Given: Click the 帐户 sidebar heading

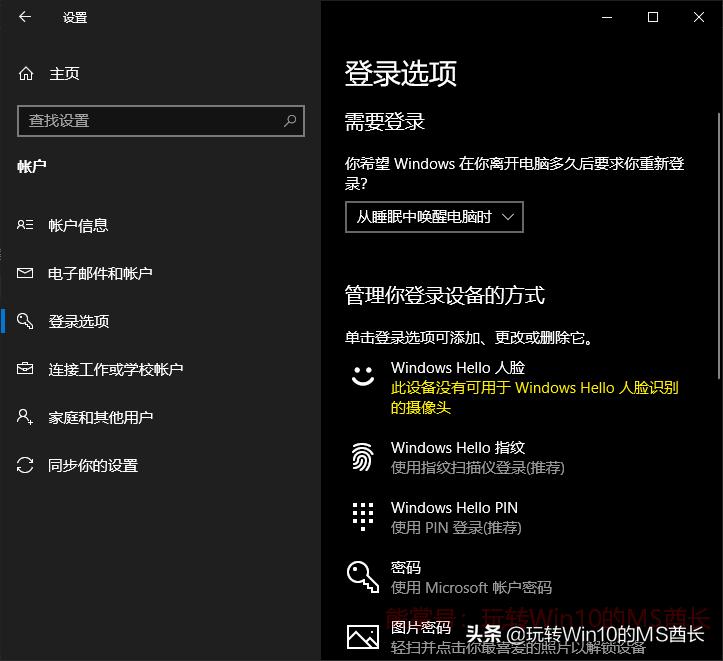Looking at the screenshot, I should pos(32,166).
